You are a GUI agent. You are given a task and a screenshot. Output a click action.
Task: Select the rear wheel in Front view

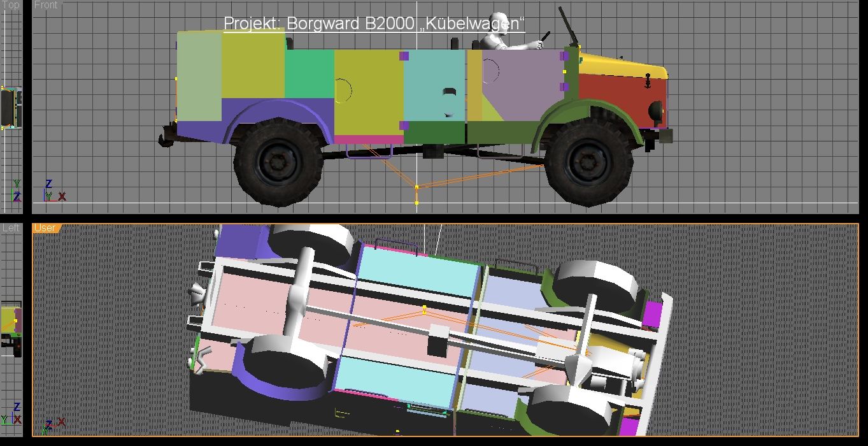point(278,161)
